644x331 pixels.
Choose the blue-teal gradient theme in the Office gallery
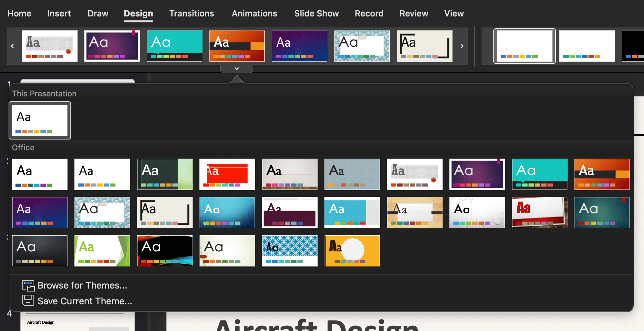click(227, 213)
